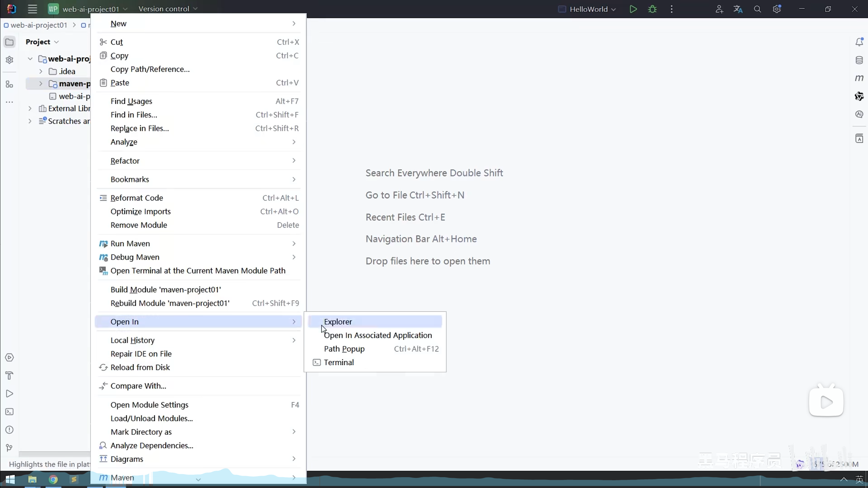Open the Problems tool window icon
The image size is (868, 488).
9,430
